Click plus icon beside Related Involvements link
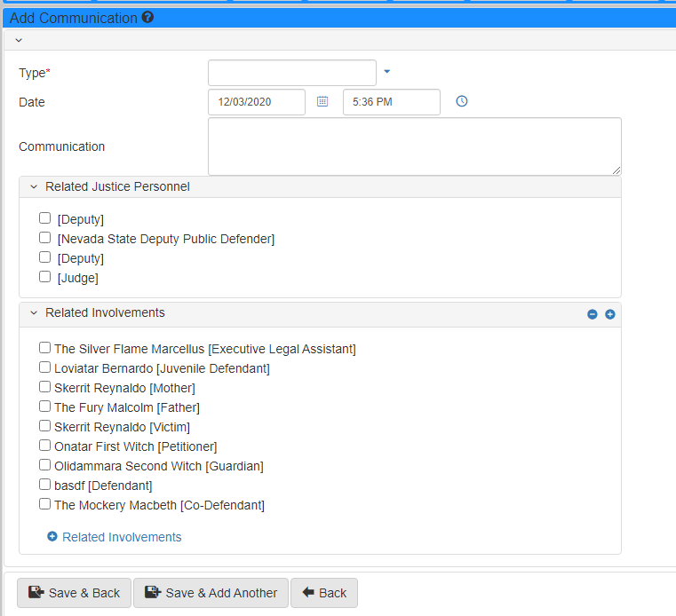676x616 pixels. (x=52, y=537)
